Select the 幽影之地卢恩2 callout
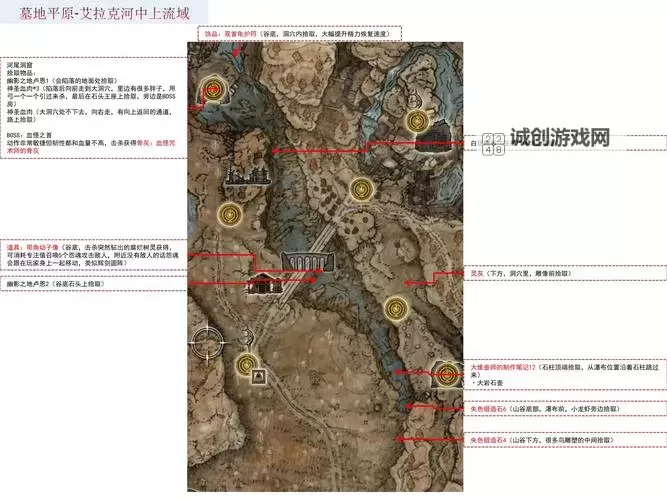The image size is (667, 500). coord(94,284)
